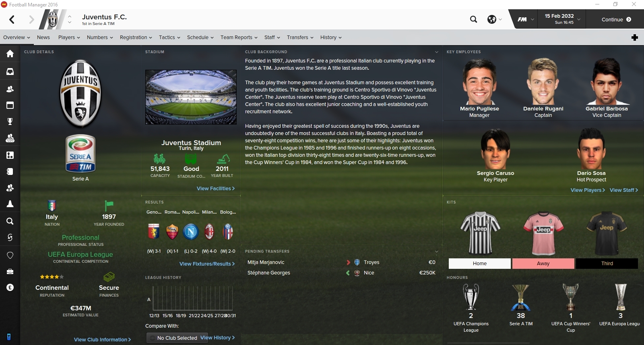
Task: Open the sidebar search magnifier icon
Action: tap(10, 221)
